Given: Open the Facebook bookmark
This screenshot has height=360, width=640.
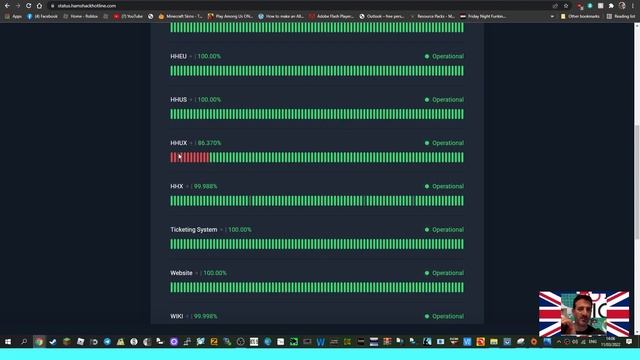Looking at the screenshot, I should [42, 16].
